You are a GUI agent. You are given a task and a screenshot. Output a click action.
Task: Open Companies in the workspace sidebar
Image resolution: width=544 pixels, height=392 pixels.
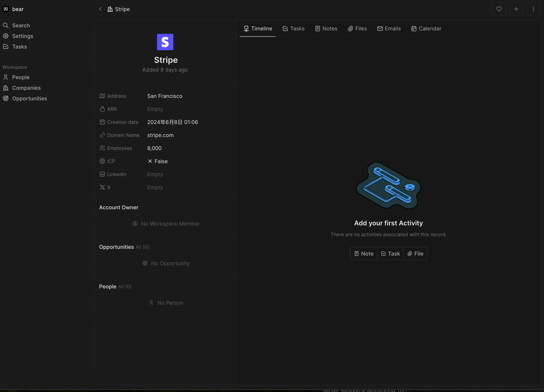pos(26,88)
